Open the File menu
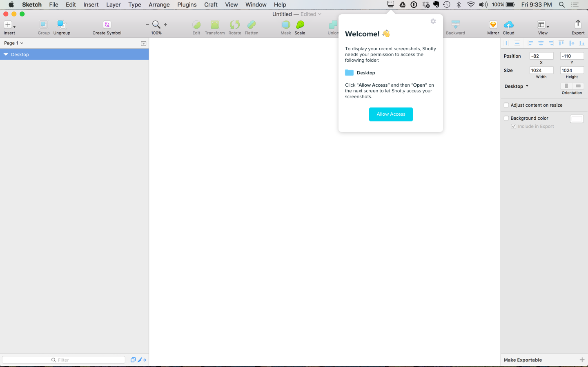 click(x=53, y=4)
